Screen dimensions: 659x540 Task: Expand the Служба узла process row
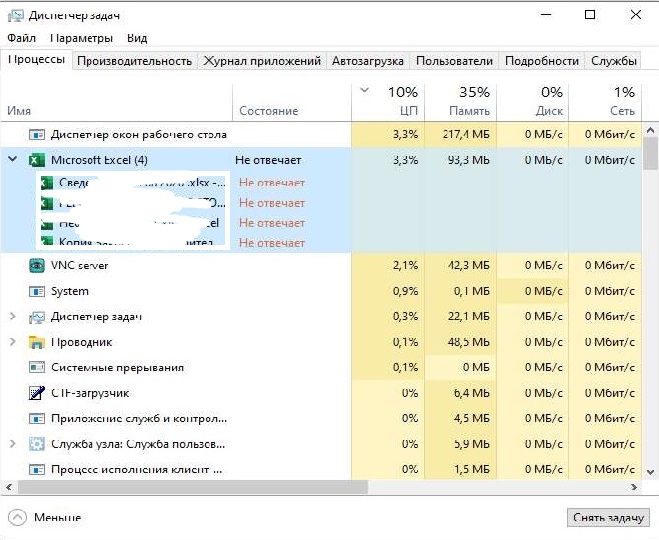point(13,443)
